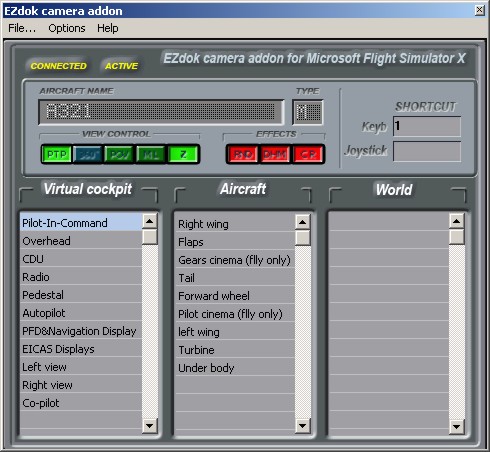The height and width of the screenshot is (452, 490).
Task: Select the Gears cinema aircraft camera
Action: tap(235, 260)
